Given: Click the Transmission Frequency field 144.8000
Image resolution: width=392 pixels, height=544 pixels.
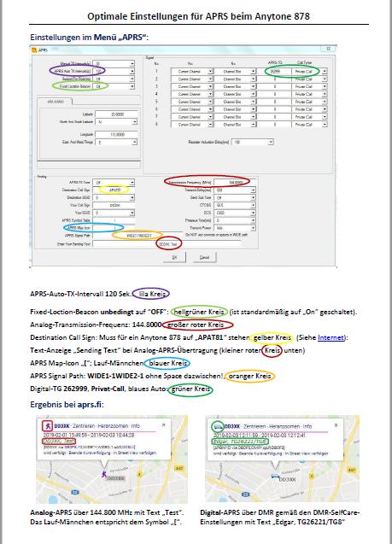Looking at the screenshot, I should coord(235,183).
